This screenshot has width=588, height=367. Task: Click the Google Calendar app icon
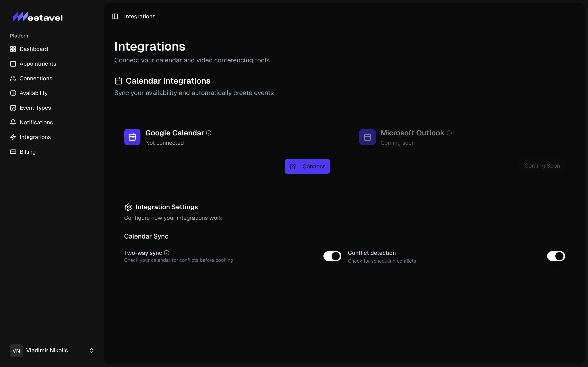point(132,137)
